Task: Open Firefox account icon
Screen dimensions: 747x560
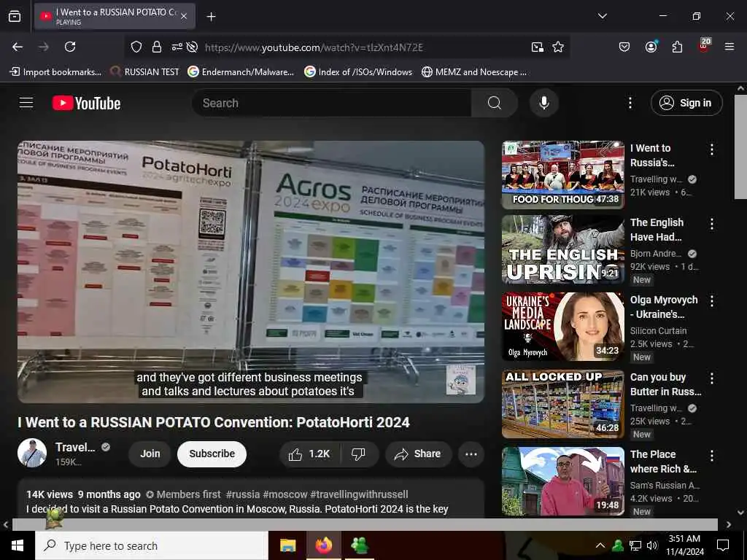Action: click(x=651, y=47)
